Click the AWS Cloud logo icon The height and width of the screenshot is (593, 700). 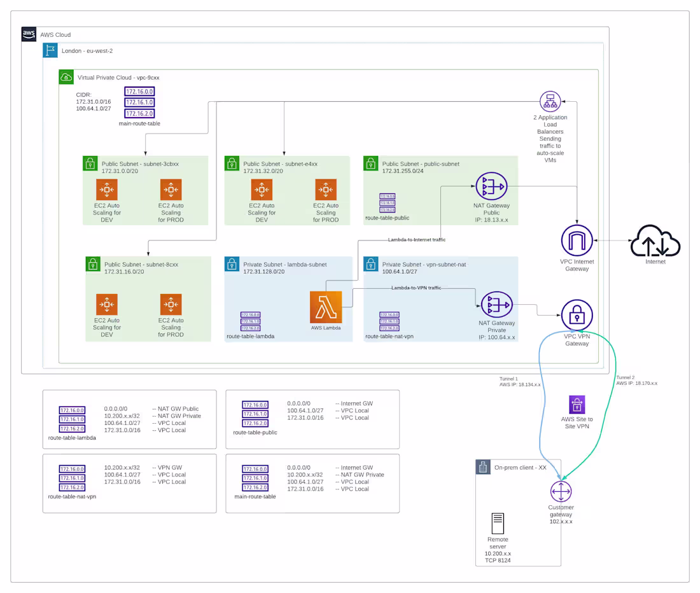pos(28,34)
